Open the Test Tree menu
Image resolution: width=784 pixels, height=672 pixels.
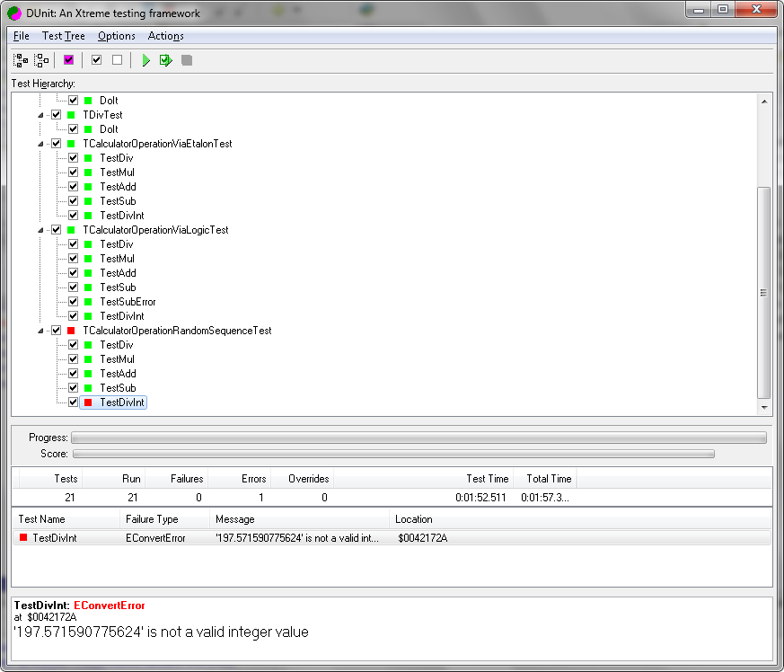[63, 36]
